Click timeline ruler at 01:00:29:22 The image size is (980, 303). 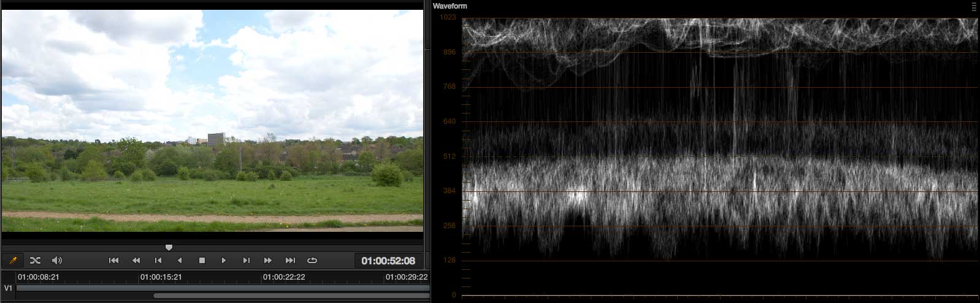(407, 277)
